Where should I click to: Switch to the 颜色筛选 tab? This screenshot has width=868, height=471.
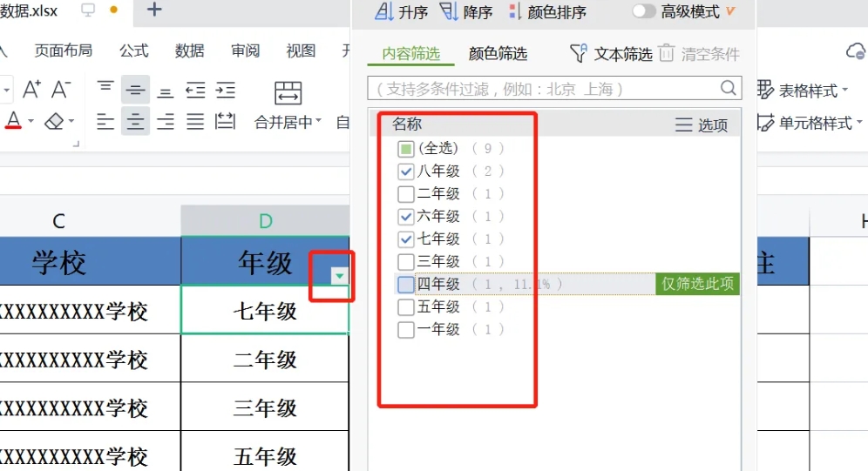point(498,54)
